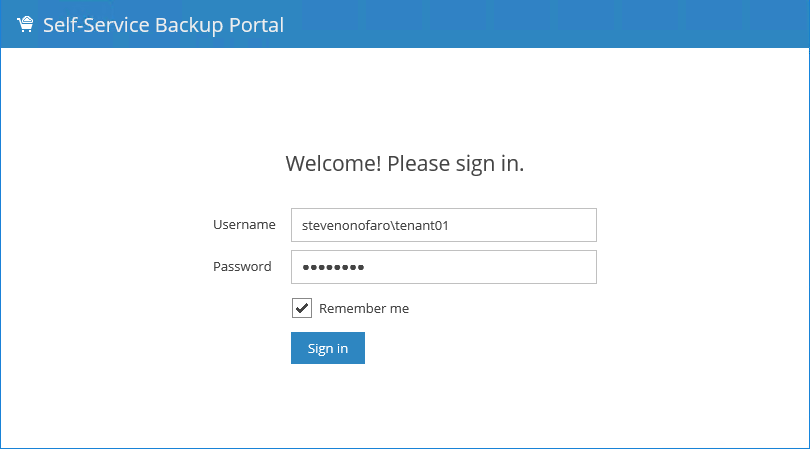Viewport: 810px width, 449px height.
Task: Click the portal basket logo icon
Action: tap(26, 25)
